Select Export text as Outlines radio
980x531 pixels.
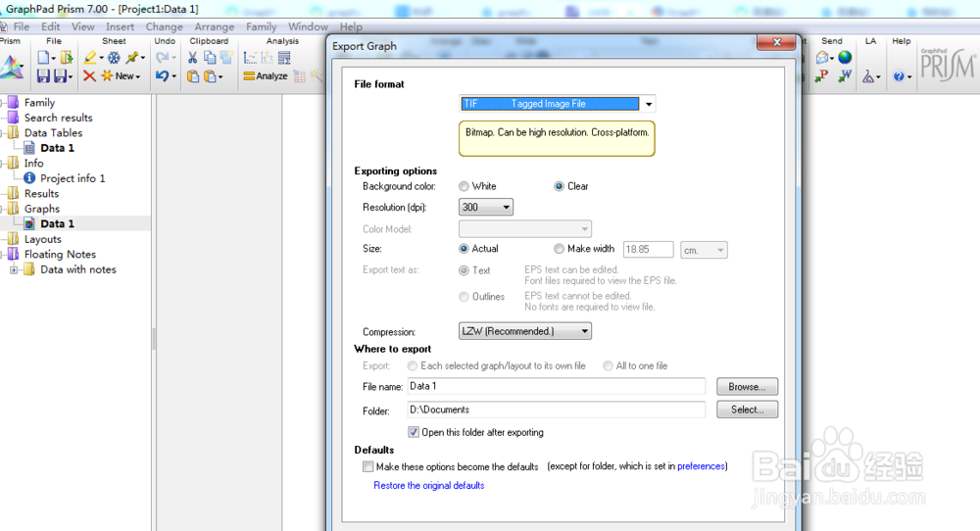464,297
